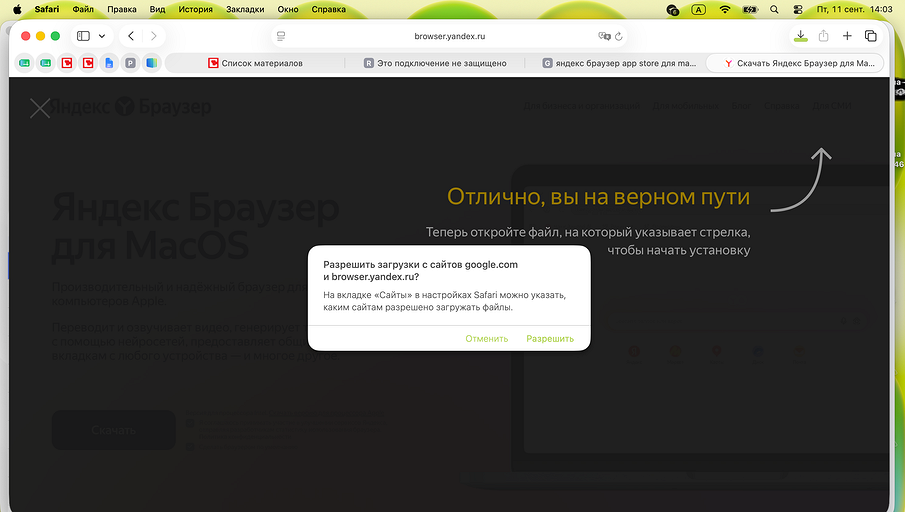Open the Safari menu
This screenshot has height=512, width=905.
pos(47,9)
